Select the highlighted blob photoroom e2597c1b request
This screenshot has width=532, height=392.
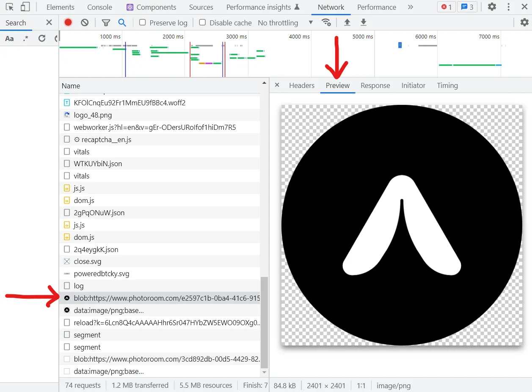[160, 298]
